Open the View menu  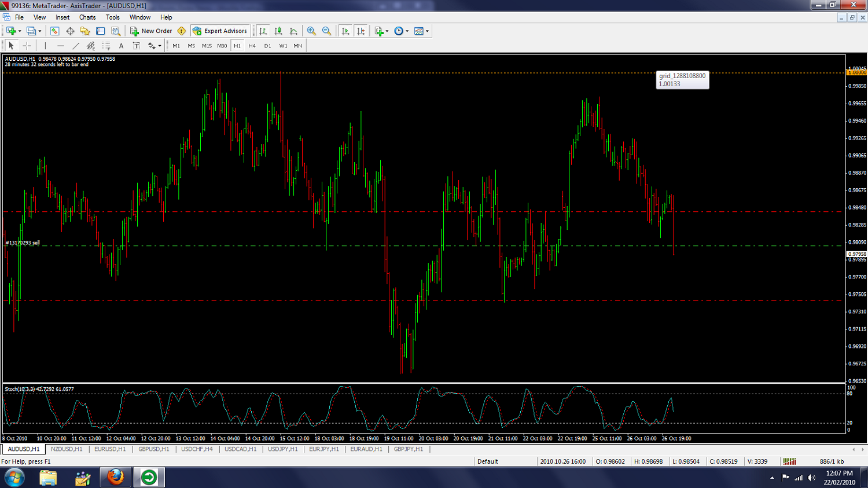coord(39,17)
